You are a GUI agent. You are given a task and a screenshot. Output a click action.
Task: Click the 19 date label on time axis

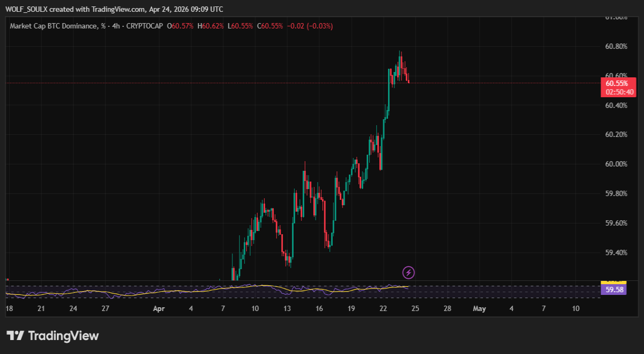(x=351, y=309)
